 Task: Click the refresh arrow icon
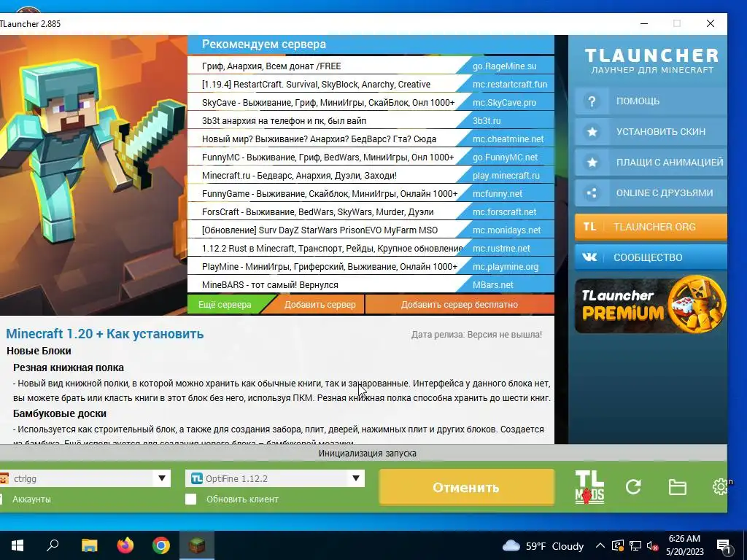(x=633, y=486)
